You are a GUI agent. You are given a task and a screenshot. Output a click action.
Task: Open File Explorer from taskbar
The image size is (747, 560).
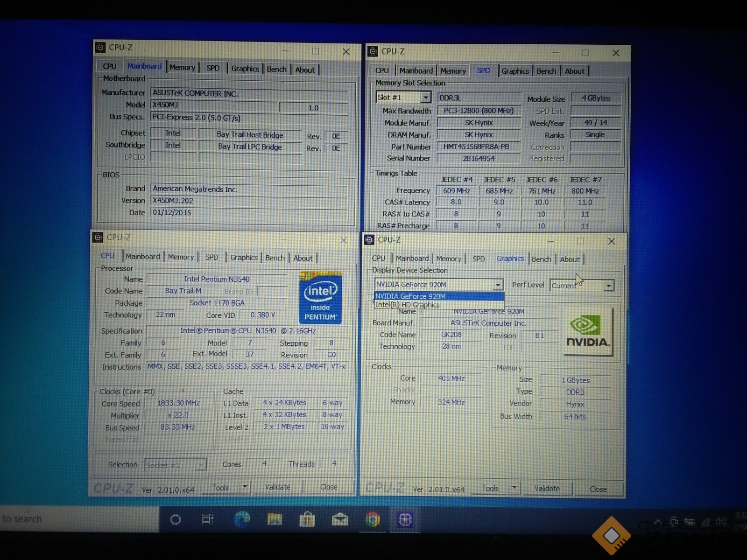coord(275,519)
